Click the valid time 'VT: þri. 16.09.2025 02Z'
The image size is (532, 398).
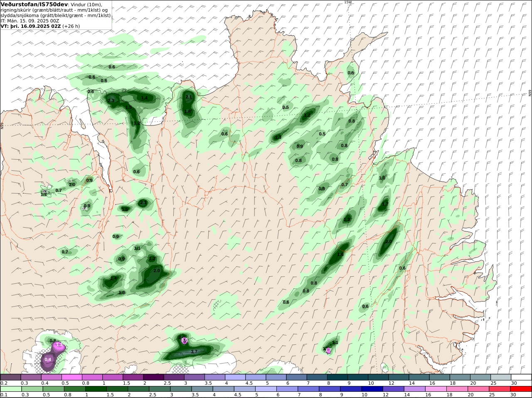pyautogui.click(x=31, y=26)
